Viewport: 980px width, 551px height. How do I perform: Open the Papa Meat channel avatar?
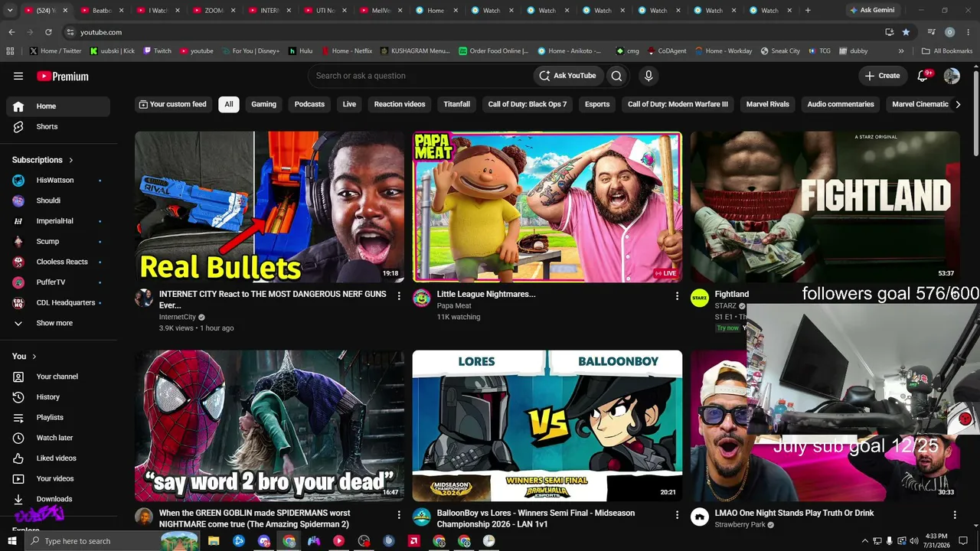pos(422,298)
